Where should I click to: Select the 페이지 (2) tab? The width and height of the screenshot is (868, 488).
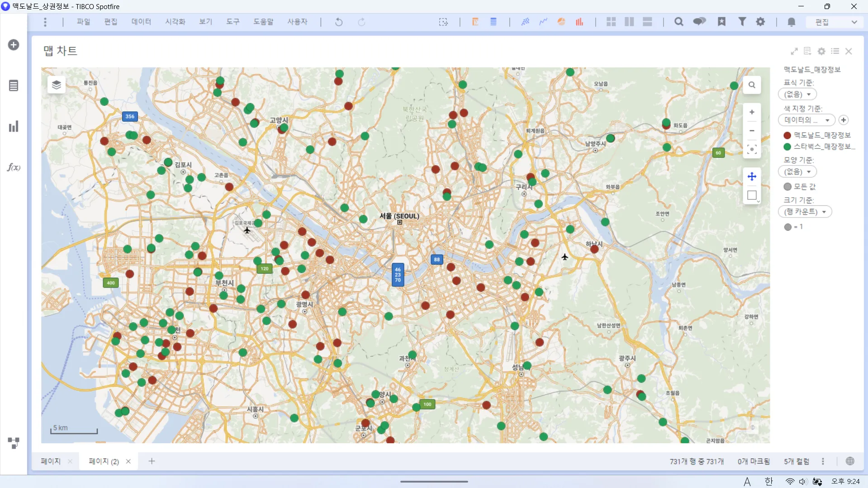click(104, 461)
